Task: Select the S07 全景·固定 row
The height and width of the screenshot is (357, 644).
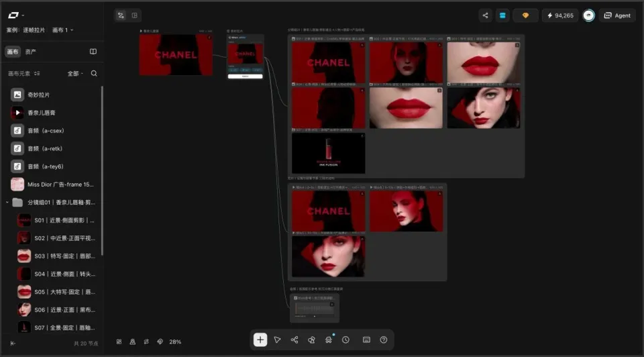Action: click(56, 328)
